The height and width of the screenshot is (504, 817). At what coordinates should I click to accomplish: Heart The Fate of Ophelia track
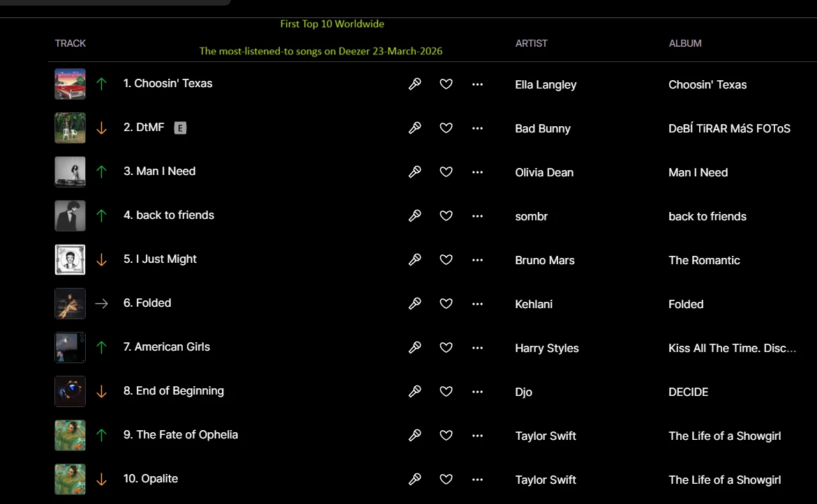coord(446,435)
